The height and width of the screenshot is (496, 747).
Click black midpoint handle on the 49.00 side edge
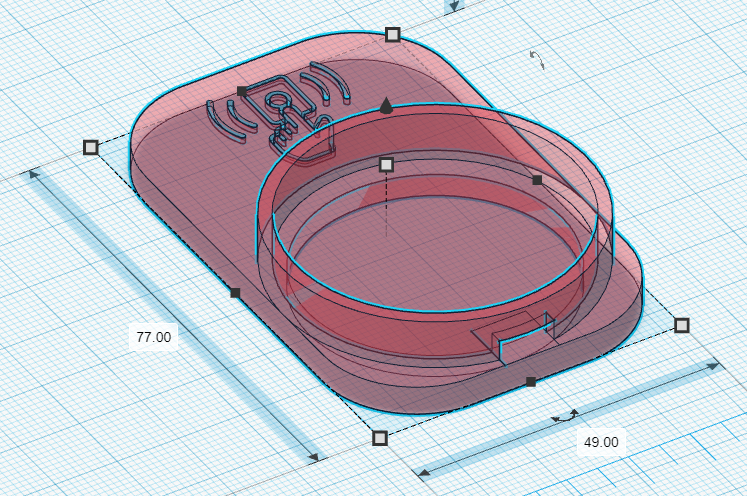coord(531,382)
